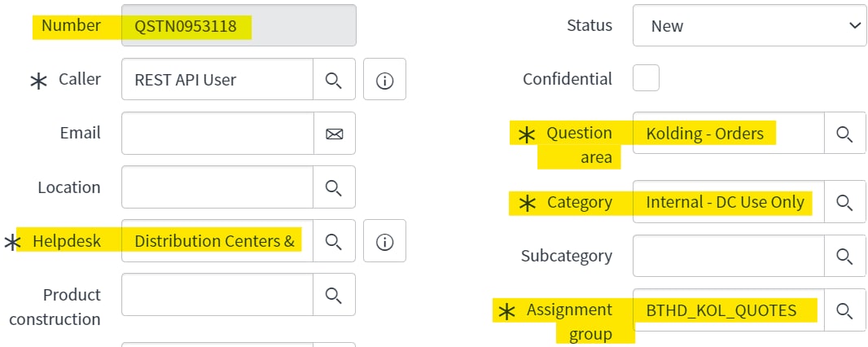This screenshot has width=868, height=347.
Task: Open Product construction lookup search icon
Action: click(334, 294)
